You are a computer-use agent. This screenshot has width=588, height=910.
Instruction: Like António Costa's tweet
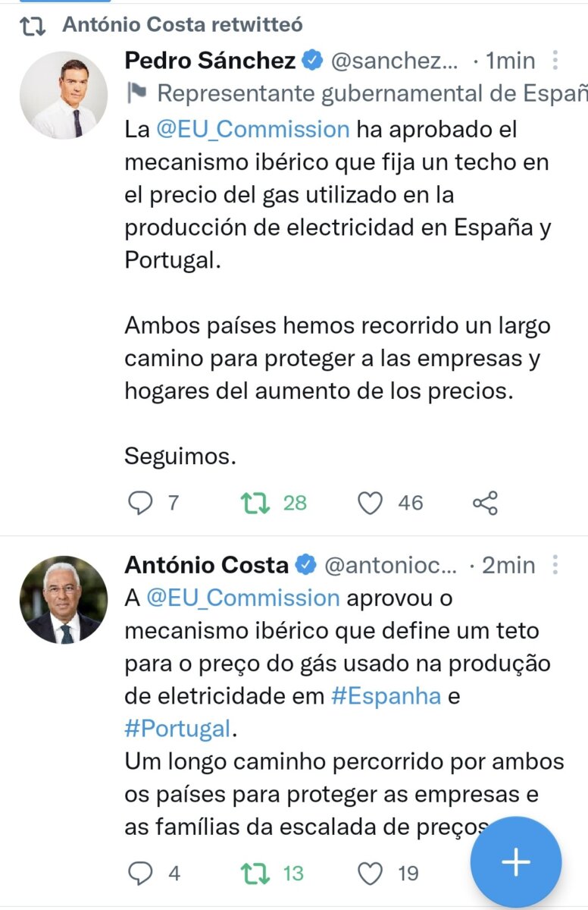click(370, 874)
